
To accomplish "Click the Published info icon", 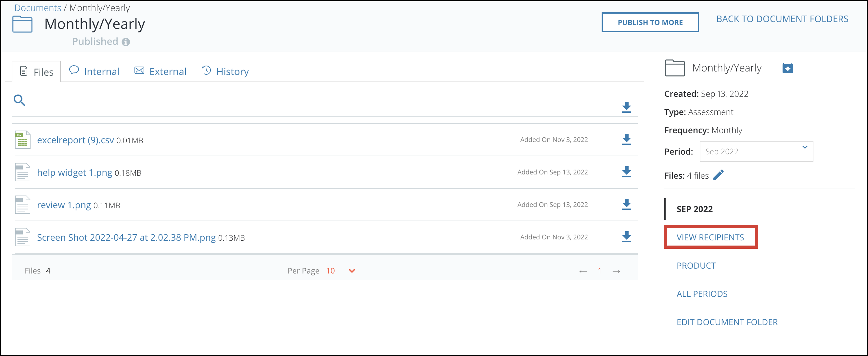I will 126,42.
